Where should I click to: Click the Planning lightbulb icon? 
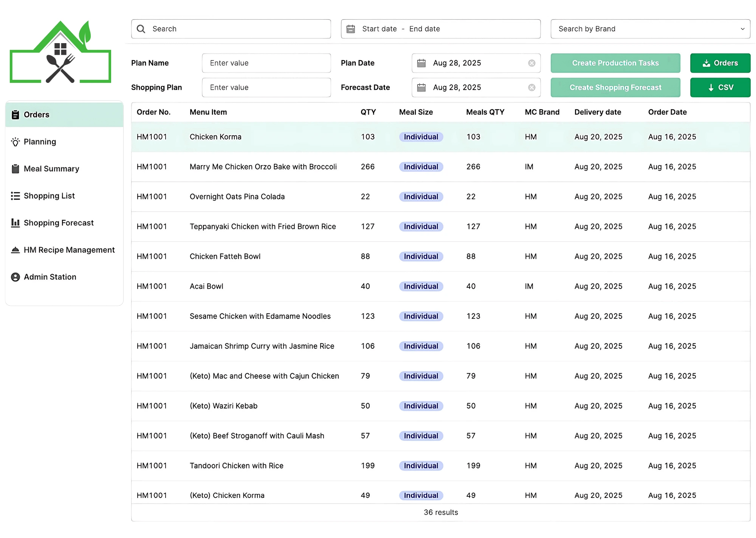point(15,142)
